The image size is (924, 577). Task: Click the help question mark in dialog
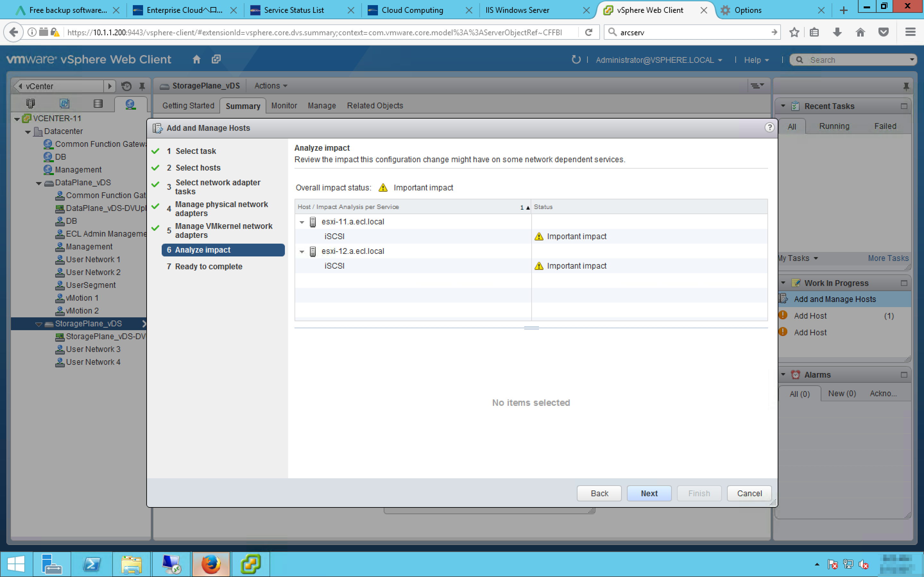click(769, 128)
